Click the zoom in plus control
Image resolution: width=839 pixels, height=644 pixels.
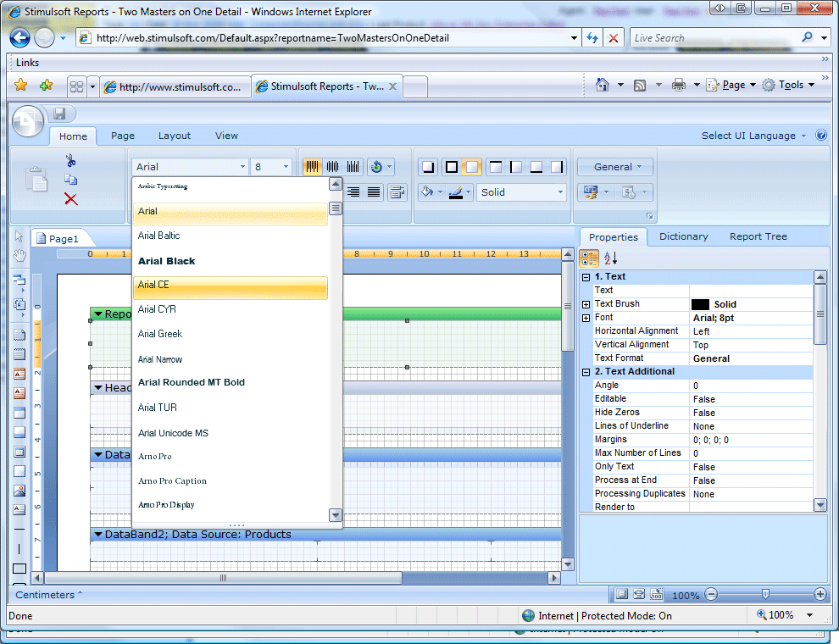[819, 594]
